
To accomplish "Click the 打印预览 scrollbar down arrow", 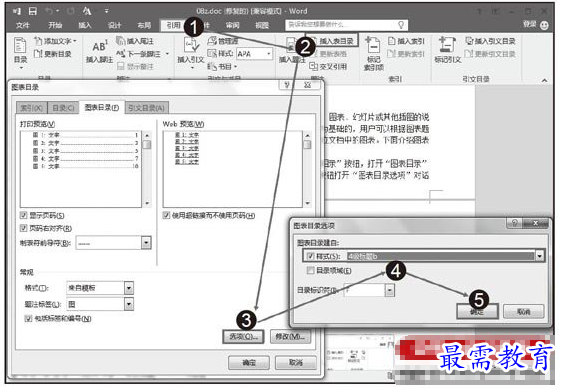I will point(147,203).
